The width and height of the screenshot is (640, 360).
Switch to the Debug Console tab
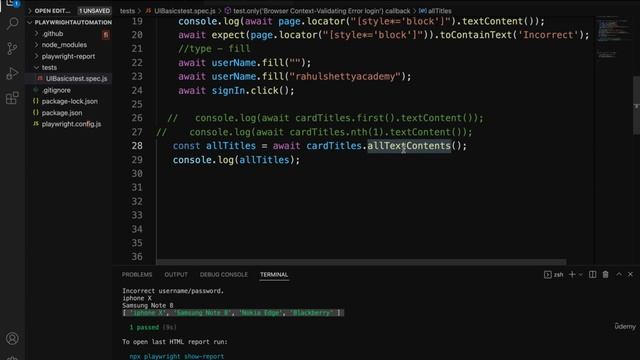click(x=224, y=275)
